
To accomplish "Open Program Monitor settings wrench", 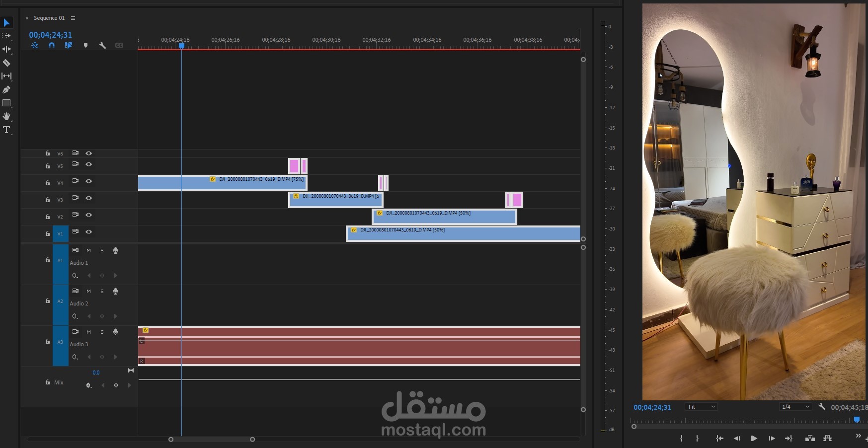I will pyautogui.click(x=822, y=407).
